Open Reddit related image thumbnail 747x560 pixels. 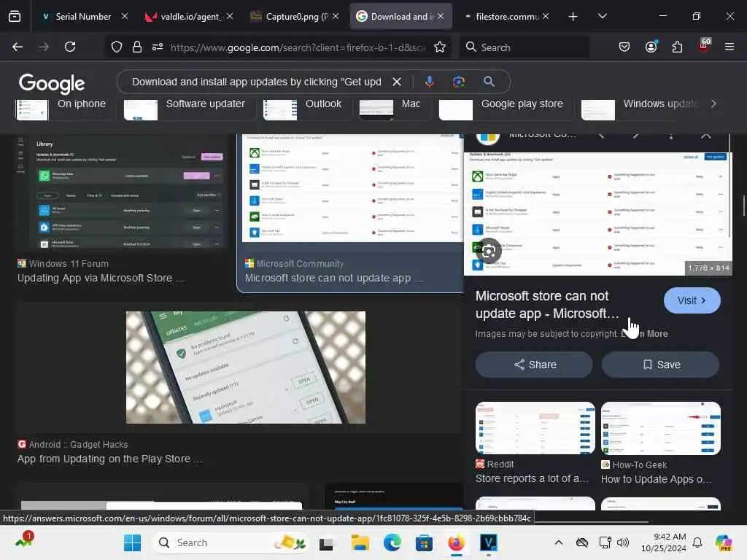pyautogui.click(x=535, y=427)
